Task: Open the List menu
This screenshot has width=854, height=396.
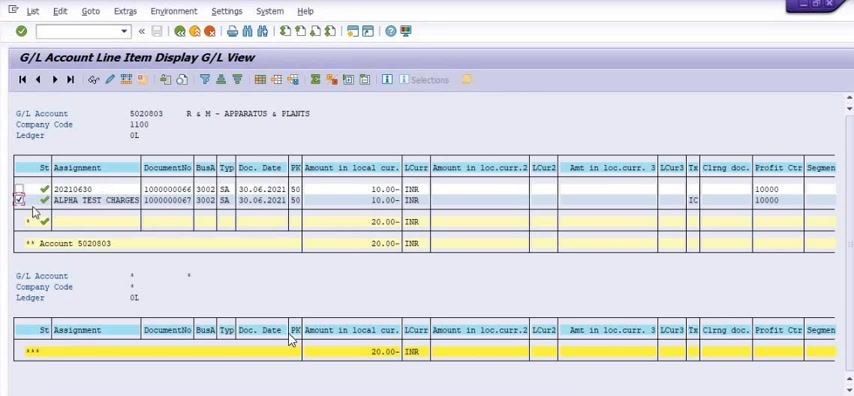Action: click(33, 11)
